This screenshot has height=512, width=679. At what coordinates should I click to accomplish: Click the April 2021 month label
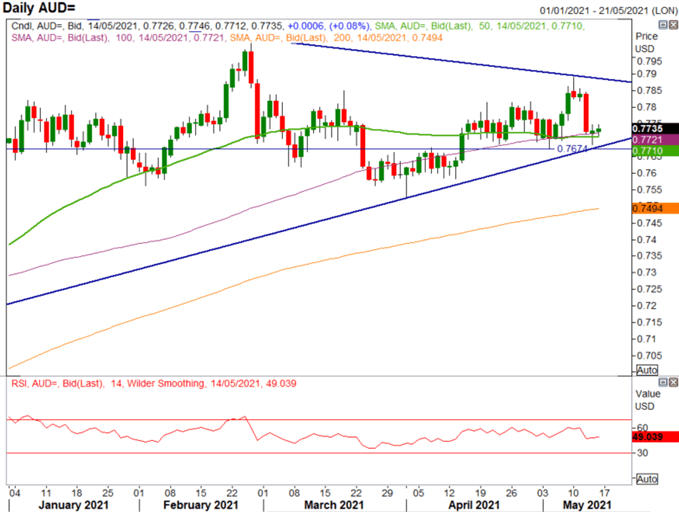(474, 505)
